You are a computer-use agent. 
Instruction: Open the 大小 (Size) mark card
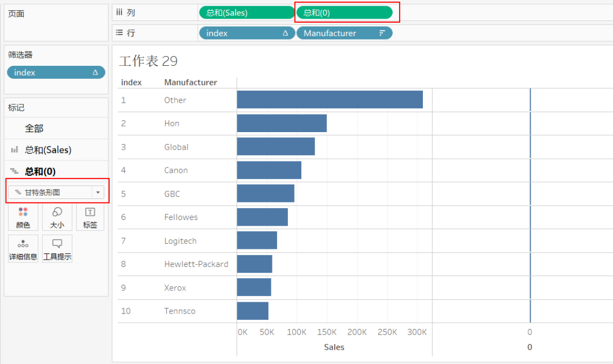click(57, 217)
